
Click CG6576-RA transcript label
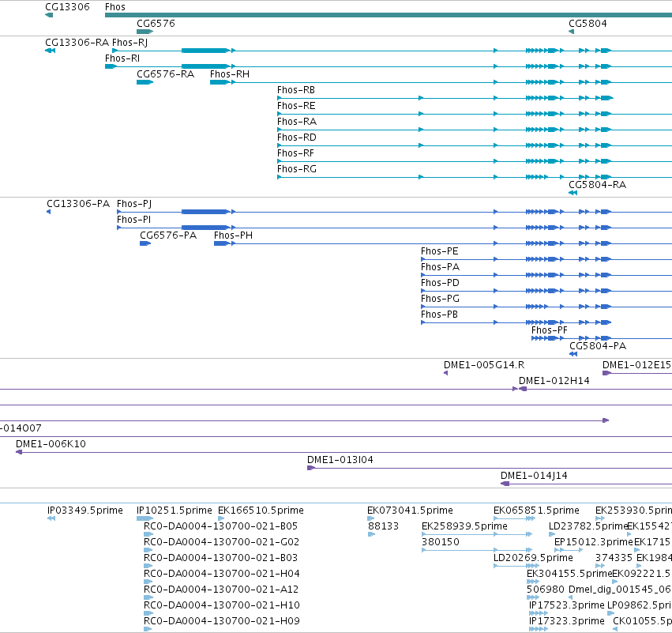[x=165, y=74]
